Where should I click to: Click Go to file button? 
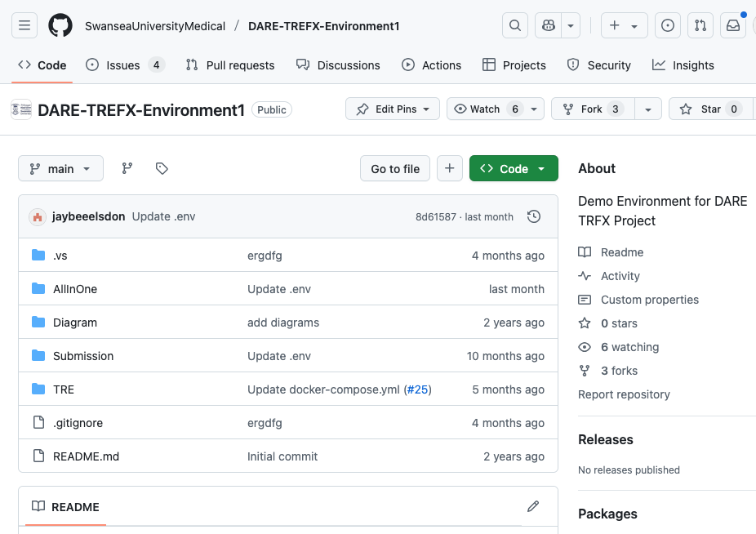[395, 168]
